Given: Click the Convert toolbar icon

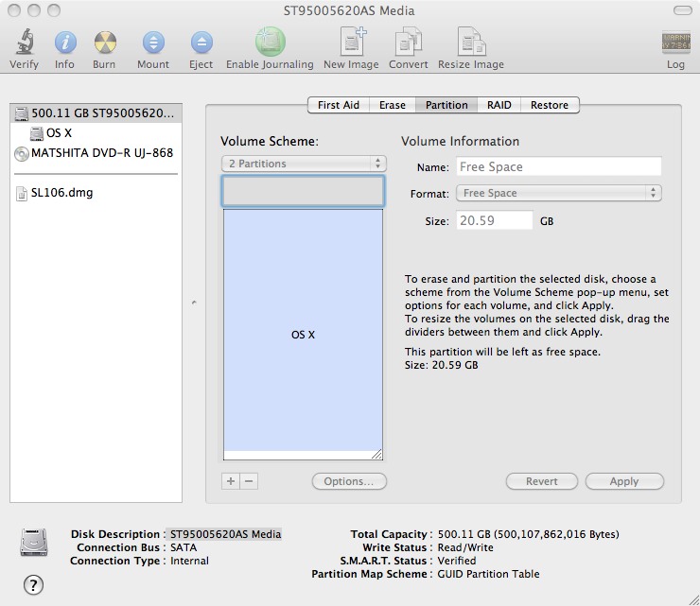Looking at the screenshot, I should [409, 42].
